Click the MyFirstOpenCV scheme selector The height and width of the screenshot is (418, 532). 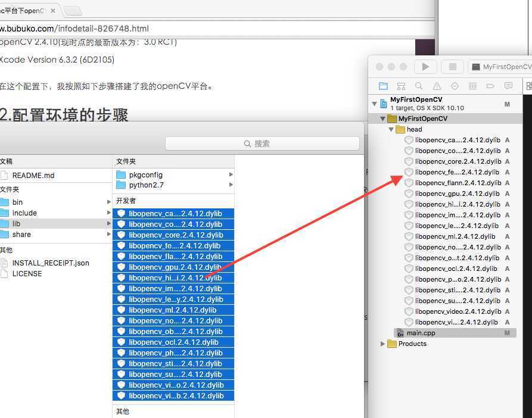pos(500,67)
